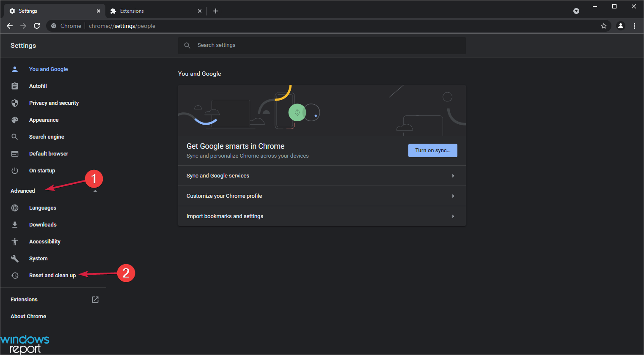Bookmark this page with the star icon
Image resolution: width=644 pixels, height=355 pixels.
pos(604,26)
